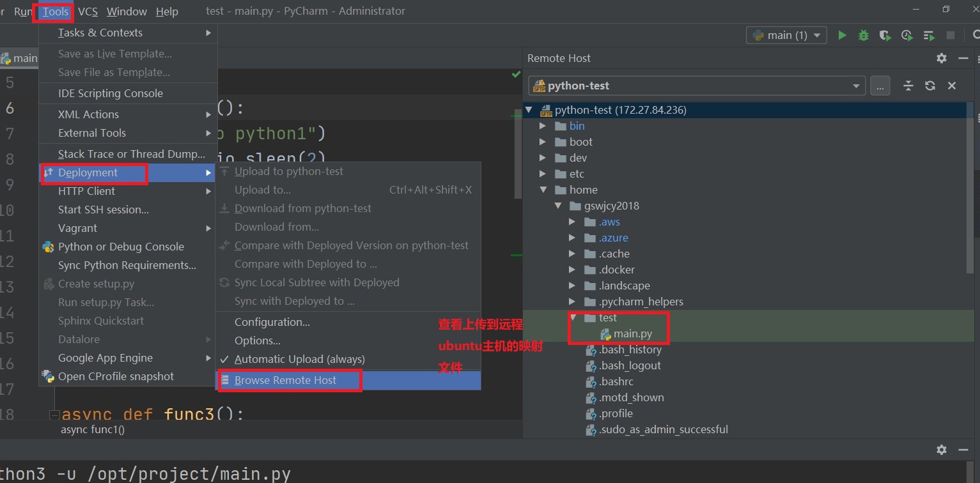The width and height of the screenshot is (980, 483).
Task: Choose Sync Python Requirements...
Action: click(x=128, y=265)
